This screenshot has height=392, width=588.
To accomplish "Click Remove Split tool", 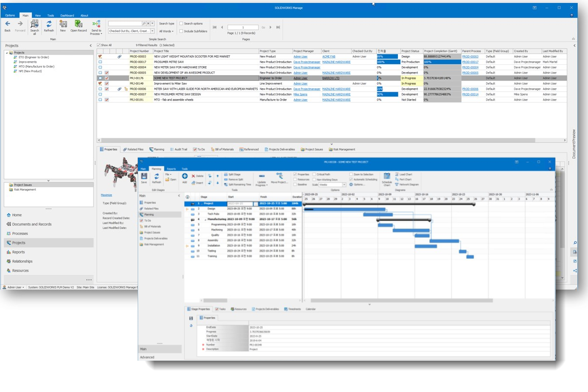I will (233, 179).
